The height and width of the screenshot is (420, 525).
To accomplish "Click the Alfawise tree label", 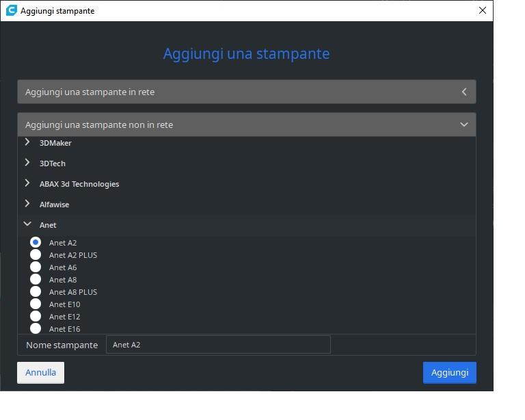I will click(x=54, y=205).
